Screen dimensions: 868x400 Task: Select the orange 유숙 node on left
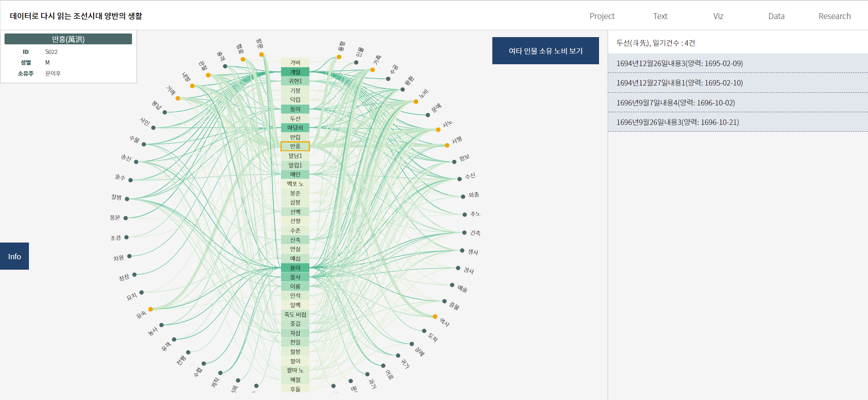click(x=151, y=310)
